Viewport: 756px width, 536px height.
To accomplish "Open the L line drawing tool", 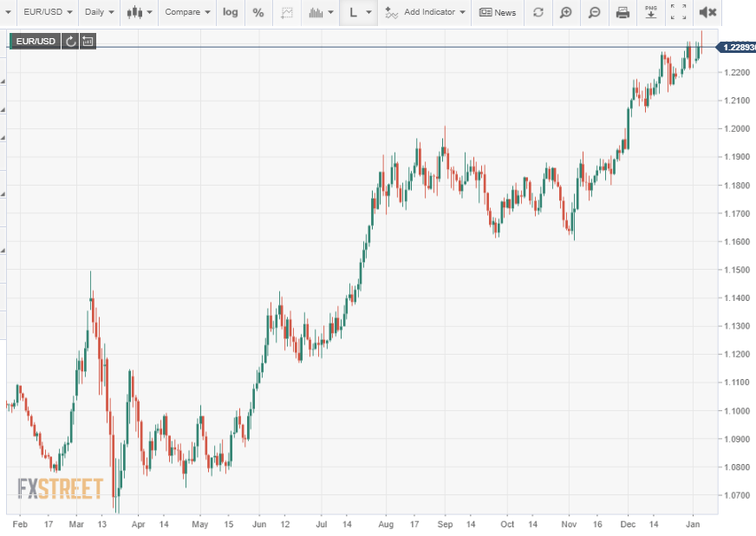I will tap(359, 12).
